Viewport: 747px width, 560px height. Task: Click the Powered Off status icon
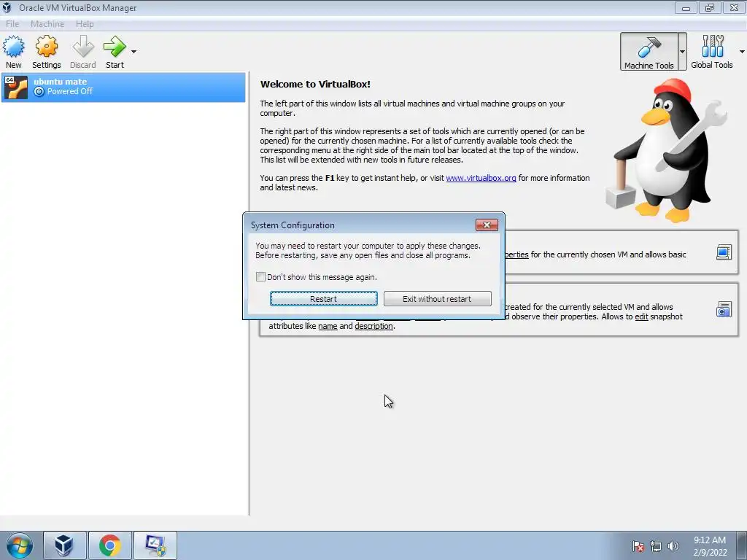coord(39,91)
